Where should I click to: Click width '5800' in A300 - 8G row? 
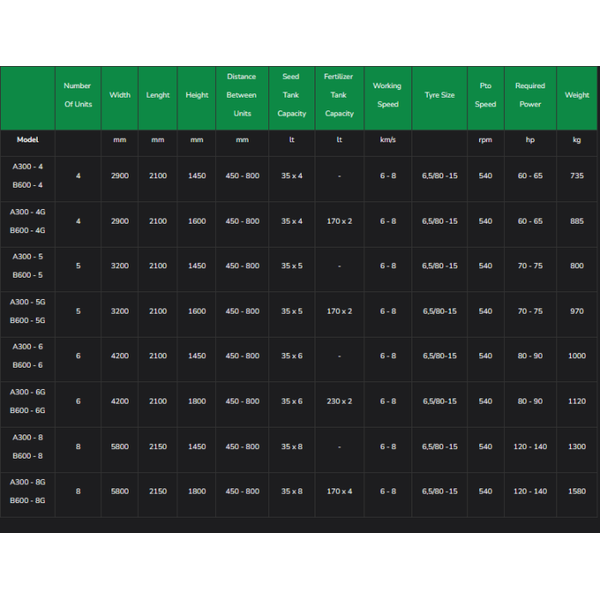click(120, 491)
